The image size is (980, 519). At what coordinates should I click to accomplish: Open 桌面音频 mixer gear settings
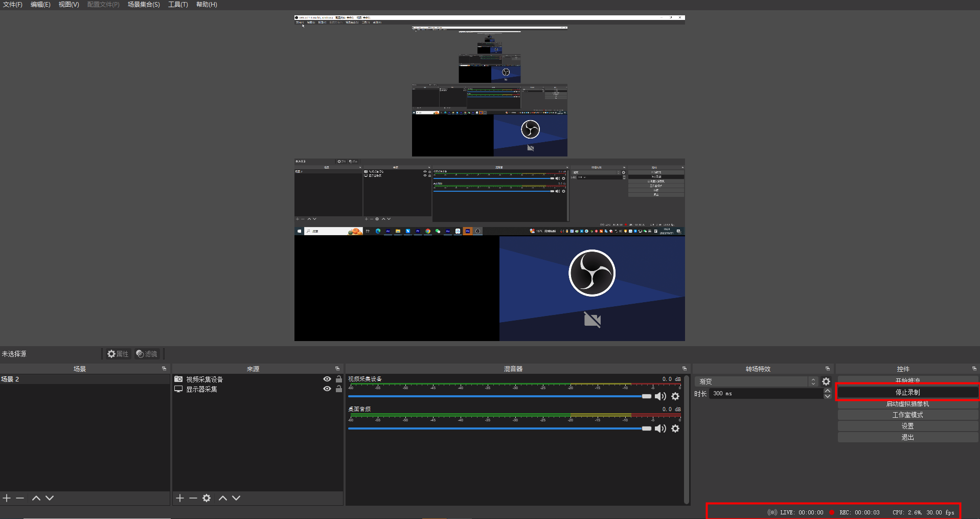click(x=675, y=428)
